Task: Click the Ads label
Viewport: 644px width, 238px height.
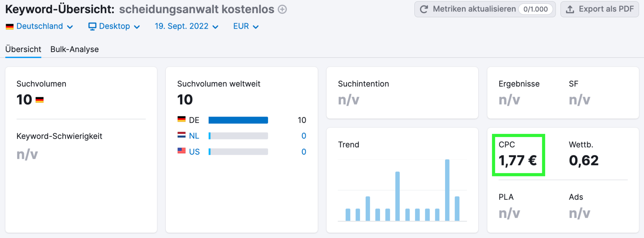Action: [x=576, y=197]
